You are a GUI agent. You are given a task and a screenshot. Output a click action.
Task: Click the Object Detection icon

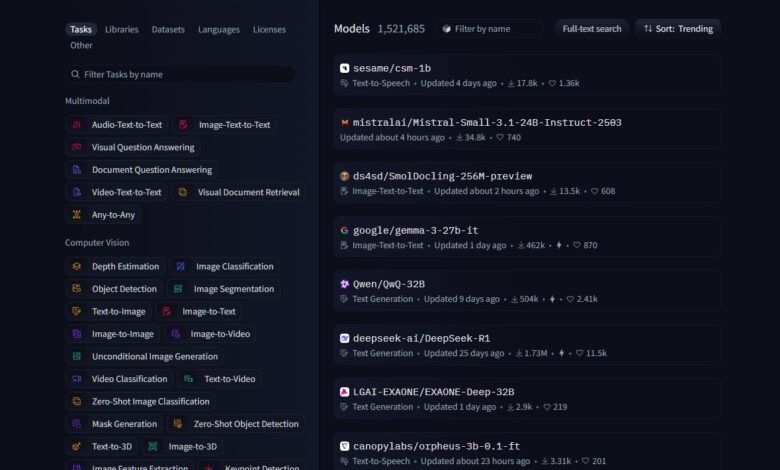pos(77,289)
